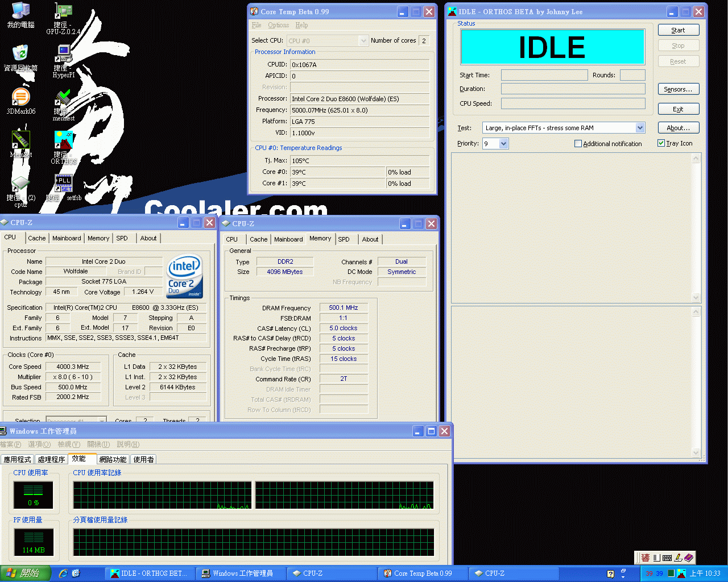Screen dimensions: 728x582
Task: Open the Help menu in Core Temp
Action: (x=301, y=25)
